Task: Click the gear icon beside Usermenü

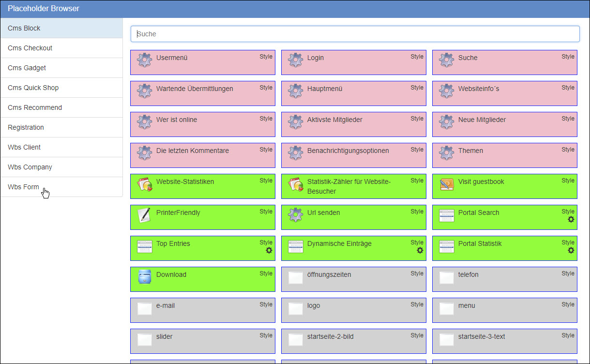Action: (x=144, y=60)
